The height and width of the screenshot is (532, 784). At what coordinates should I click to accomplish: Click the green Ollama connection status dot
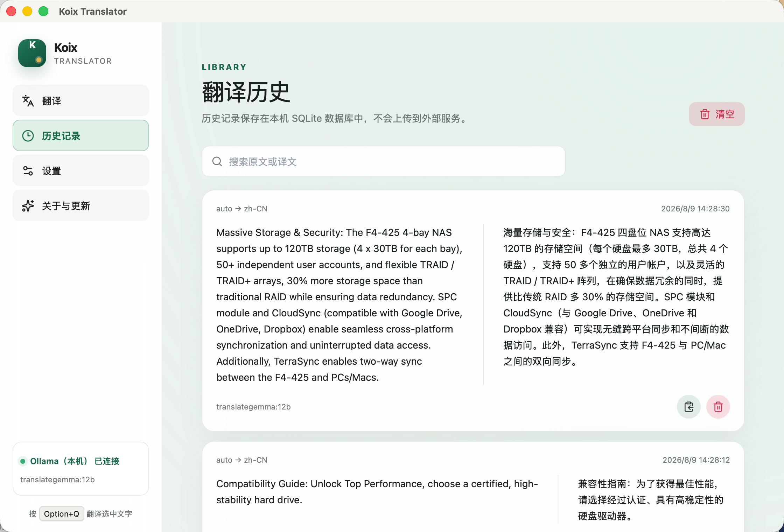[x=23, y=461]
